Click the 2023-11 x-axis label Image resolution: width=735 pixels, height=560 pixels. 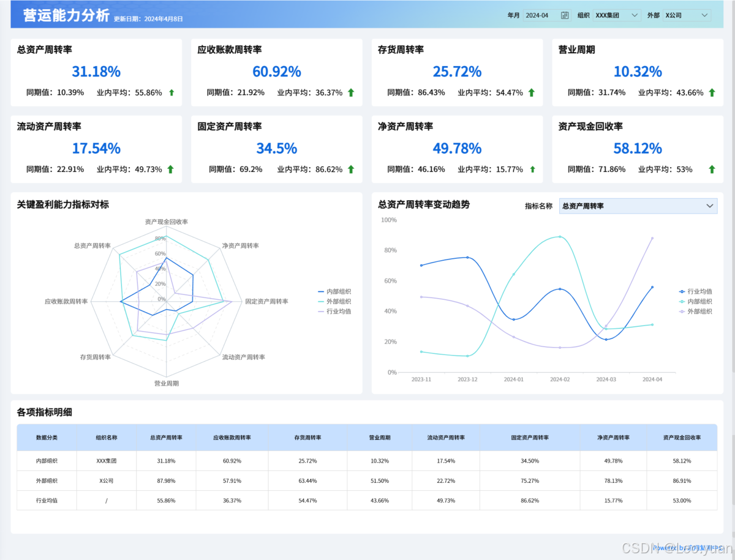point(421,379)
